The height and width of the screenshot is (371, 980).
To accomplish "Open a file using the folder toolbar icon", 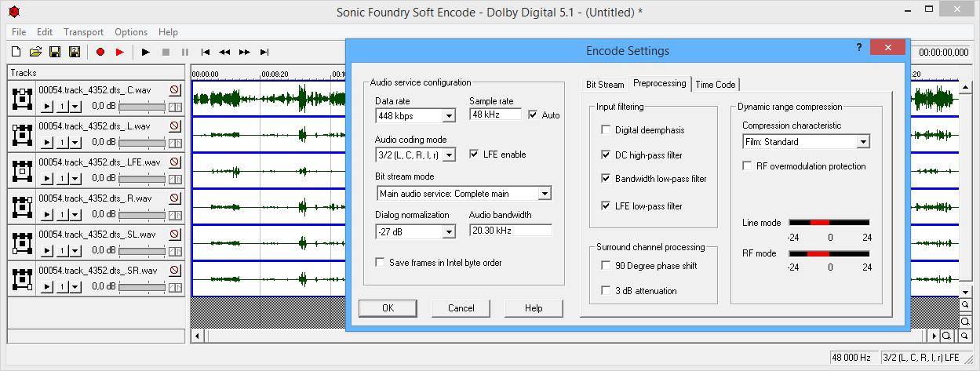I will click(x=35, y=52).
